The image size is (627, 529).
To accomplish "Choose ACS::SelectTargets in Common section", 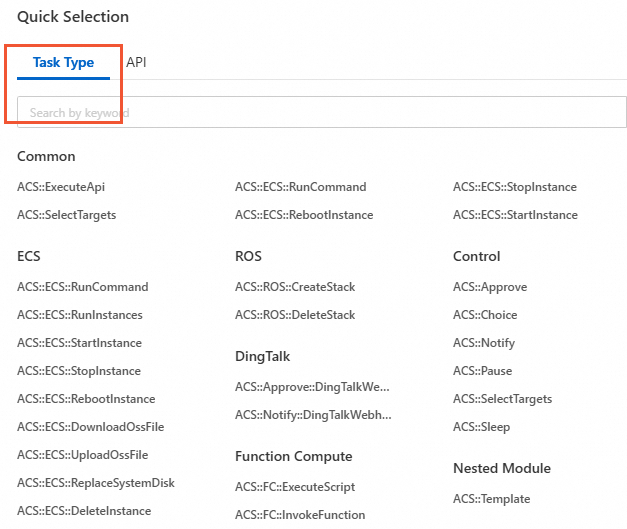I will point(66,215).
